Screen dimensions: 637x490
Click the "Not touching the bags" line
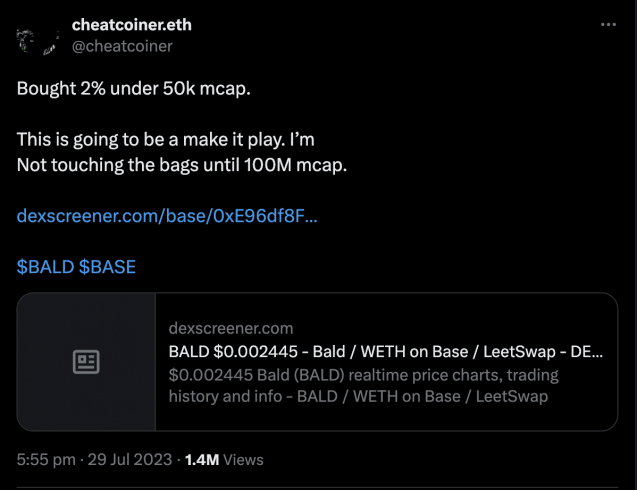click(182, 164)
